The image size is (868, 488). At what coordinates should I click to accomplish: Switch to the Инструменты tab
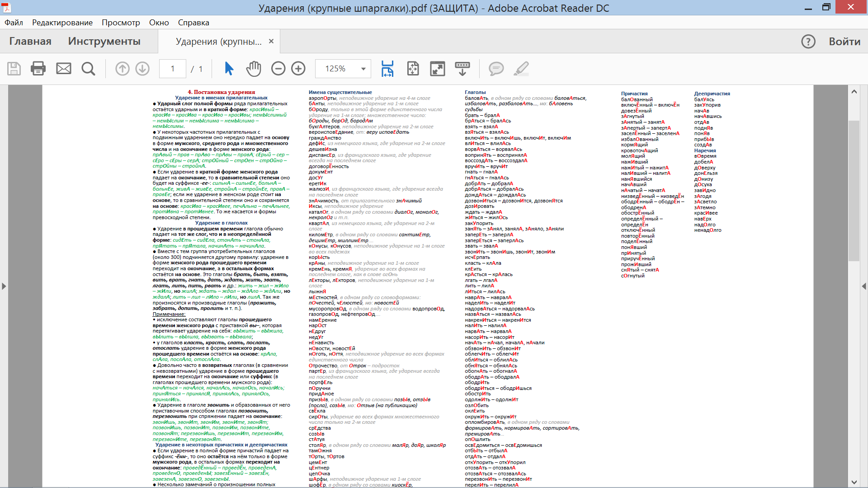tap(104, 42)
